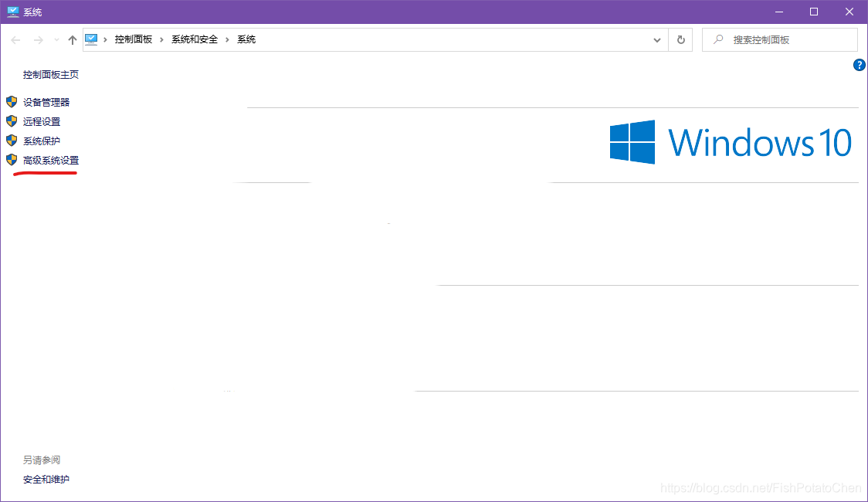Viewport: 868px width, 502px height.
Task: Open 安全和维护 link under 另请参阅
Action: click(x=46, y=480)
